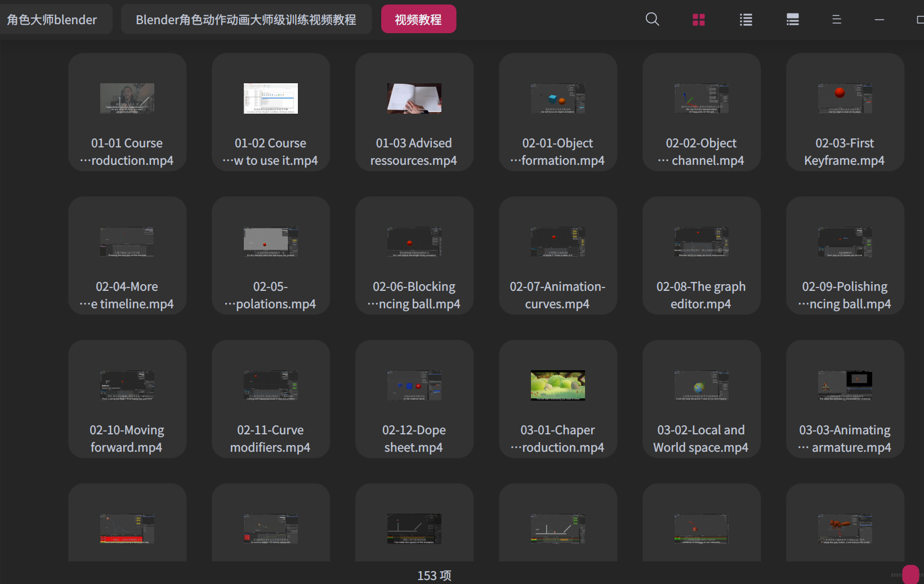Play 01-02 Course how to use it video
This screenshot has width=924, height=584.
coord(270,112)
